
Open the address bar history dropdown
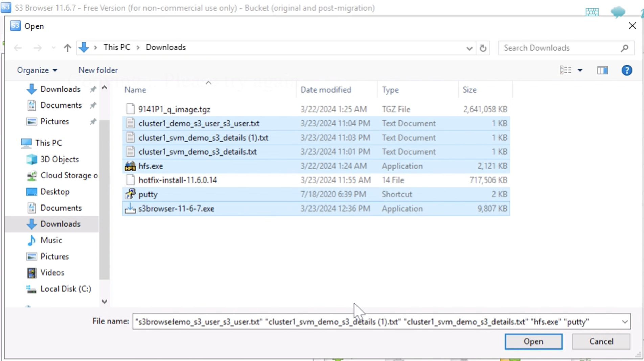click(x=469, y=48)
